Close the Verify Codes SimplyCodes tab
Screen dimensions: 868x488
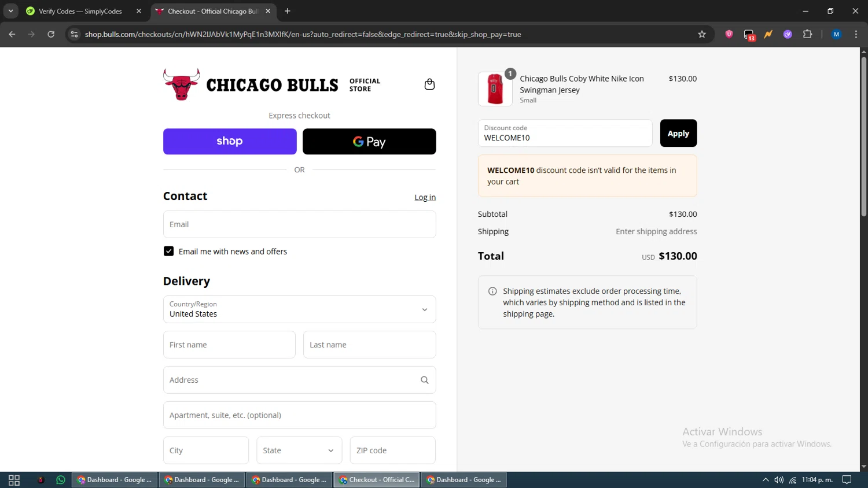click(x=139, y=11)
